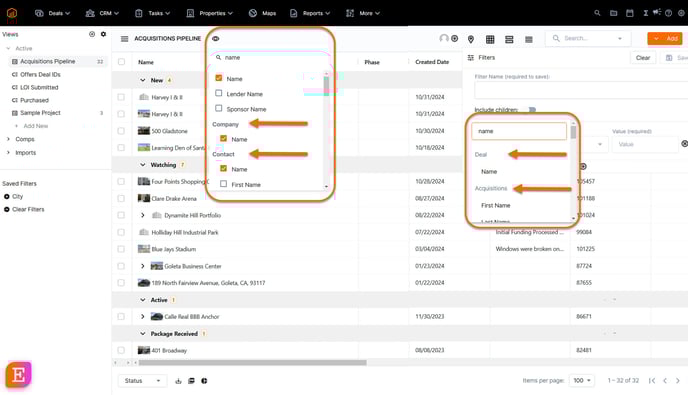Open the Offers Deal IDs view
Viewport: 688px width, 395px height.
click(40, 75)
